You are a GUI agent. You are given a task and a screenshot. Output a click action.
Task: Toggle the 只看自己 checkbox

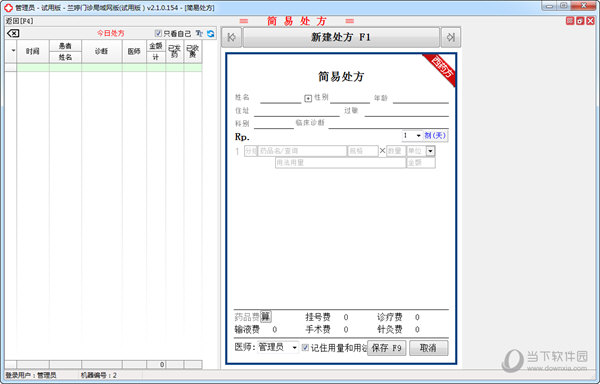[158, 33]
